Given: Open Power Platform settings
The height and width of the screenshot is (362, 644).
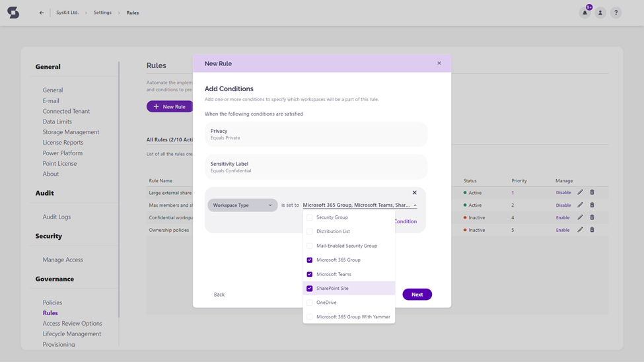Looking at the screenshot, I should (x=63, y=153).
